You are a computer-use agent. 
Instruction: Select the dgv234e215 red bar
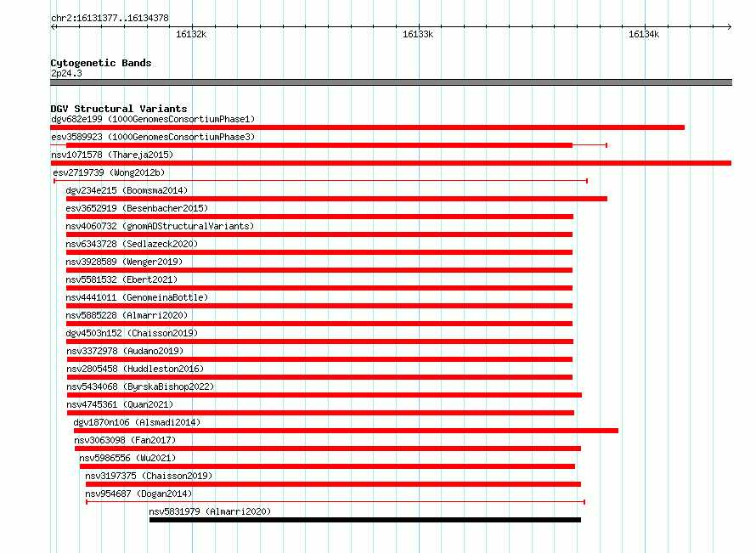[x=336, y=199]
